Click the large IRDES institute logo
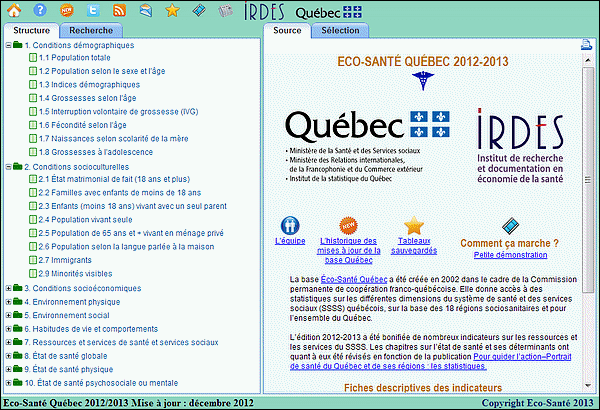600x410 pixels. 520,145
